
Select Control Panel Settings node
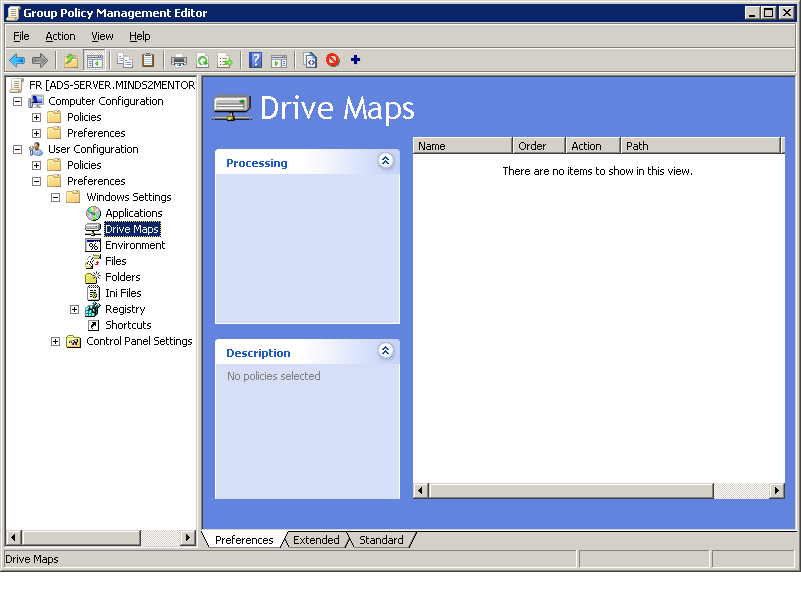(x=139, y=341)
